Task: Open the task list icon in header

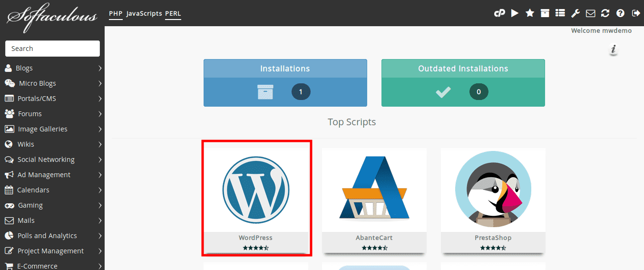Action: (560, 13)
